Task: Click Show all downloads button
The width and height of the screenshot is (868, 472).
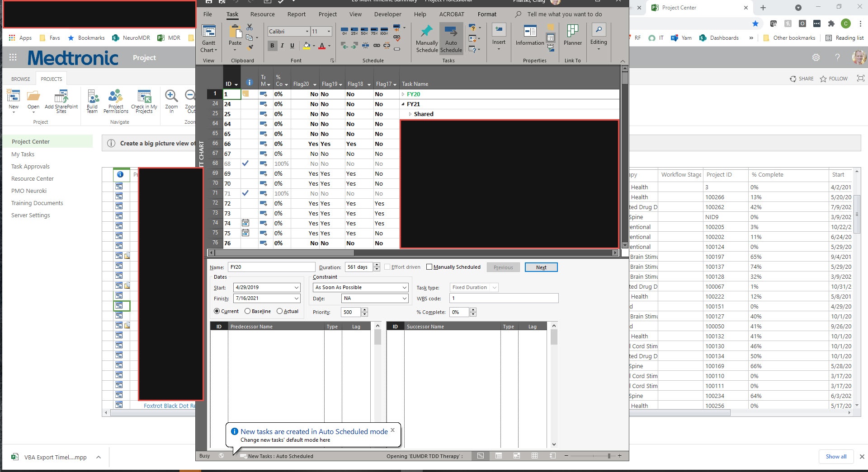Action: pyautogui.click(x=836, y=457)
